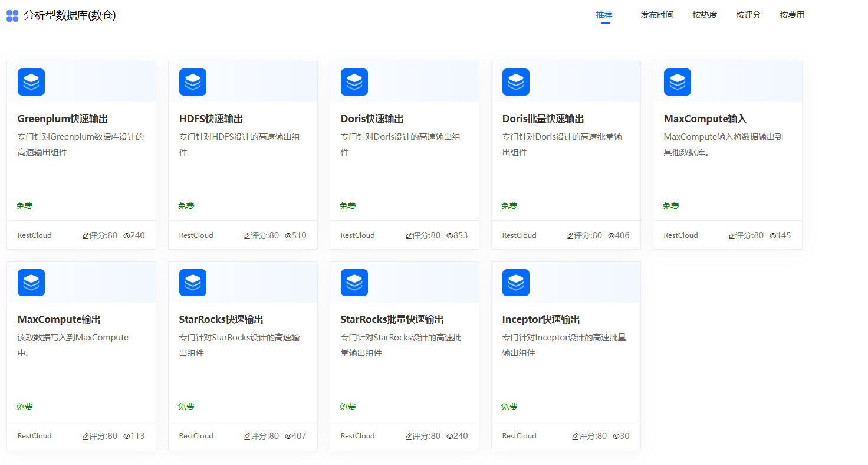Open the Doris快速输出 title link
The image size is (868, 465).
tap(372, 119)
